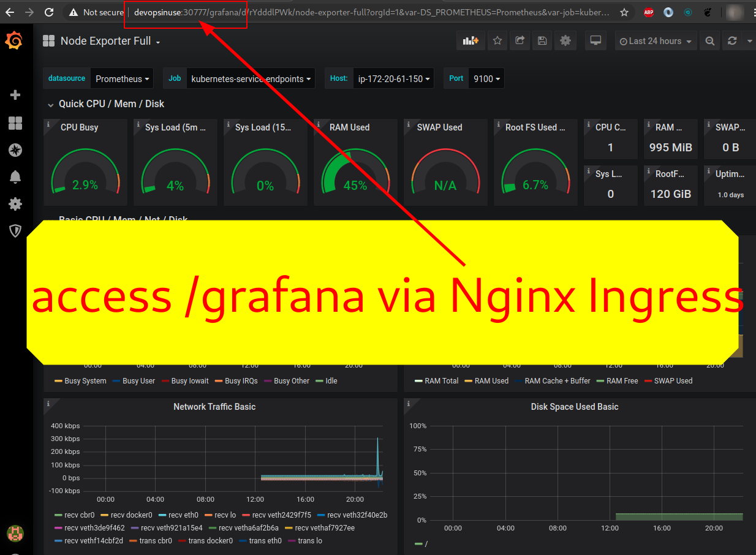Star this dashboard as favorite

coord(497,41)
